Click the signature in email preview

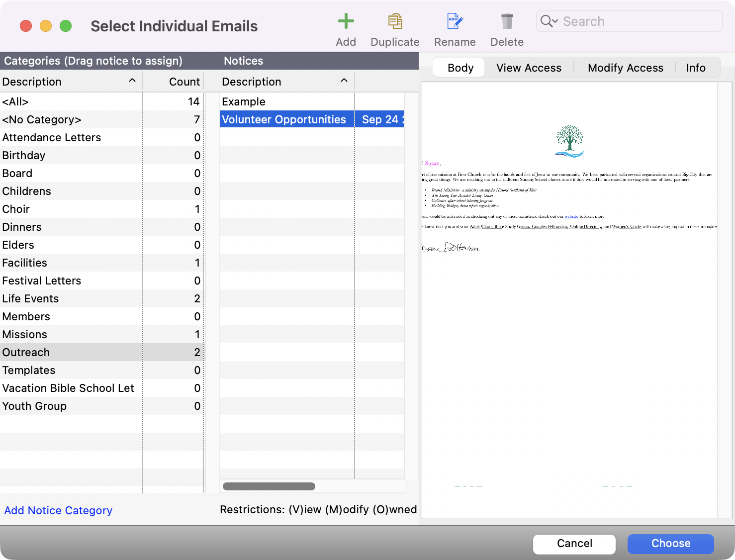(451, 247)
